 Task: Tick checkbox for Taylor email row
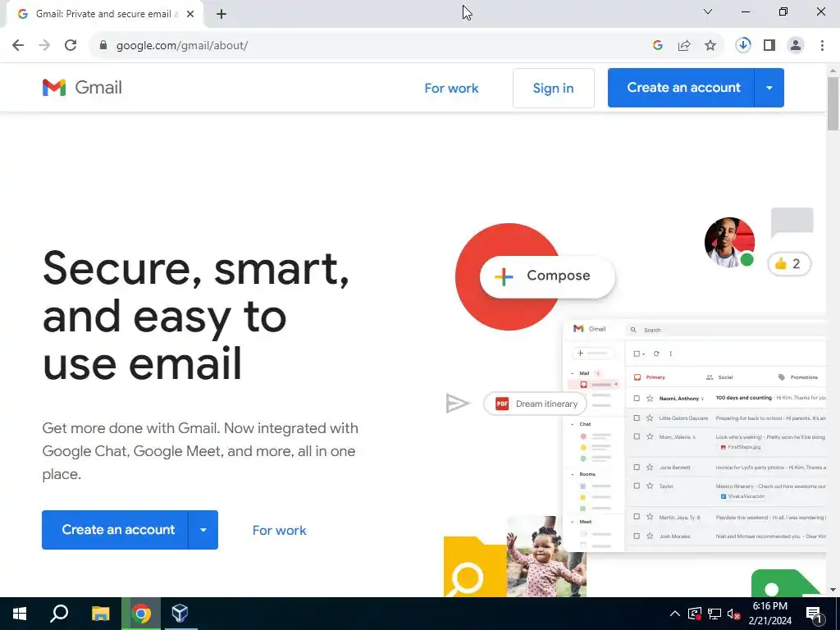pos(637,486)
